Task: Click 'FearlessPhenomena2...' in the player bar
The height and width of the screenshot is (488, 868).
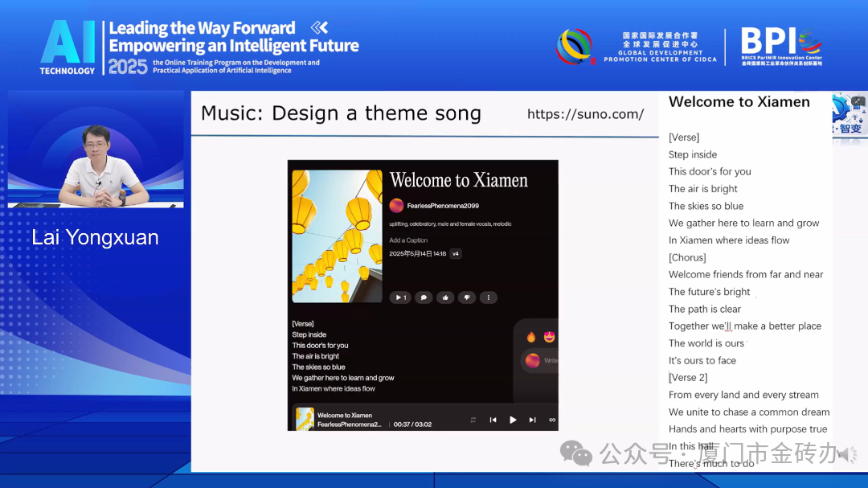Action: pyautogui.click(x=350, y=424)
